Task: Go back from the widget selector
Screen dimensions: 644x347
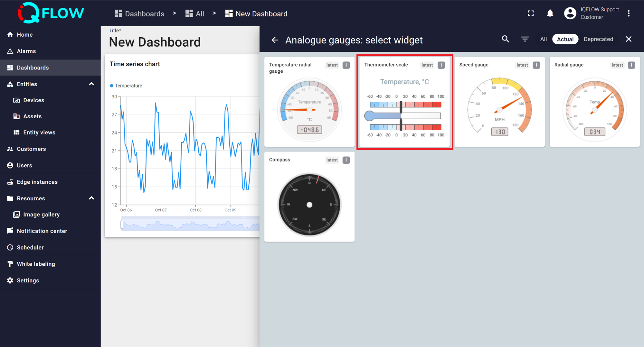Action: (275, 40)
